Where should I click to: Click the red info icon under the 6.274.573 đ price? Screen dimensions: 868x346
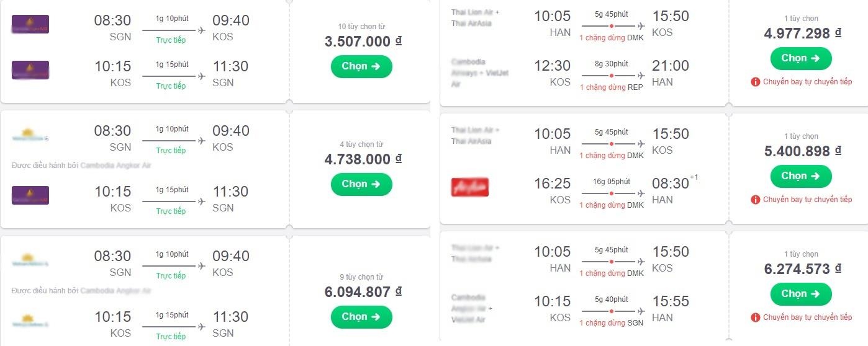756,317
